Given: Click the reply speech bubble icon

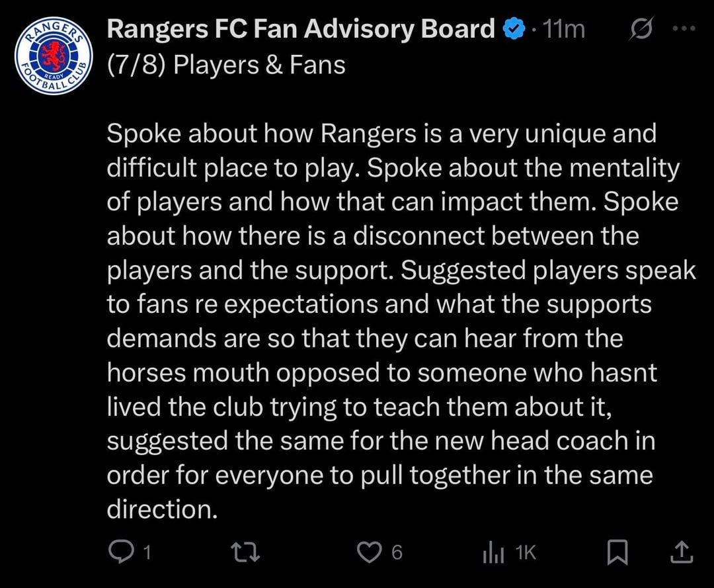Looking at the screenshot, I should pyautogui.click(x=120, y=552).
